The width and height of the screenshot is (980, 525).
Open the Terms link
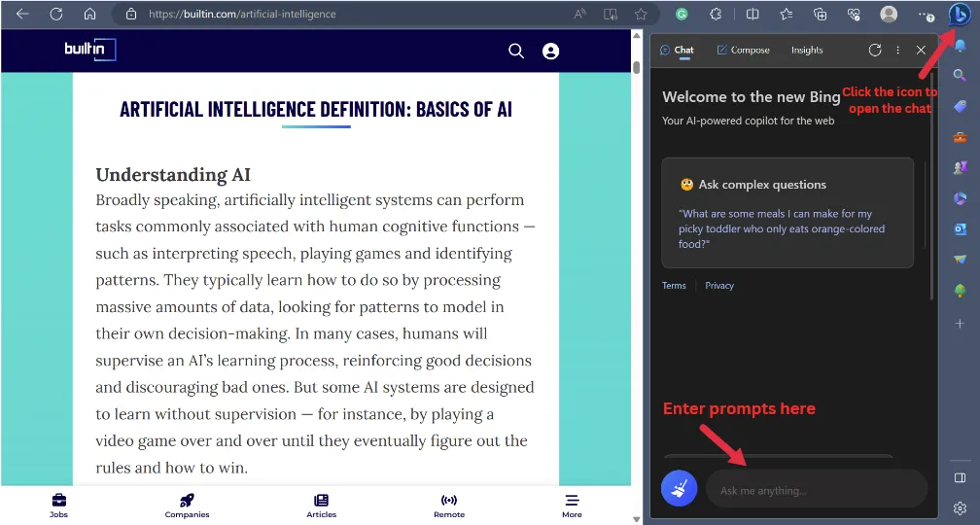[x=674, y=286]
